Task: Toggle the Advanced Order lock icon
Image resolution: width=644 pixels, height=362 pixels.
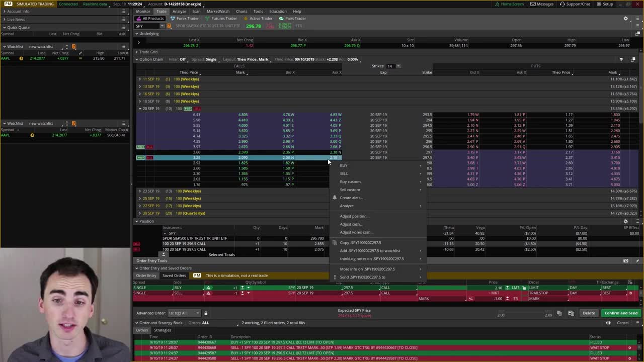Action: 205,313
